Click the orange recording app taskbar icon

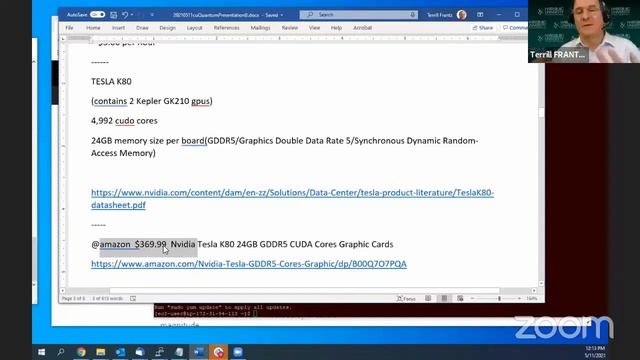[218, 352]
